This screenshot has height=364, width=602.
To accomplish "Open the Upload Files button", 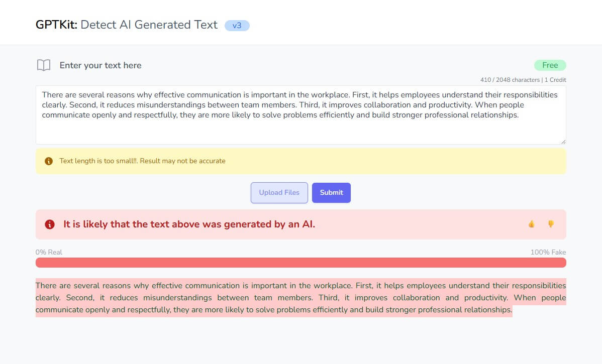I will (279, 193).
